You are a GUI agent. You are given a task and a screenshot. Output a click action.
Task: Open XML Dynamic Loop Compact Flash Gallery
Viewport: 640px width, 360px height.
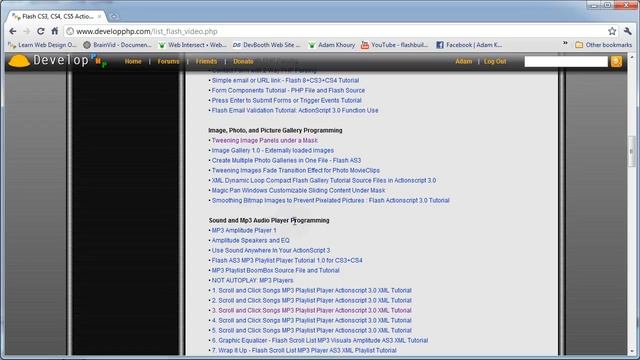click(324, 180)
